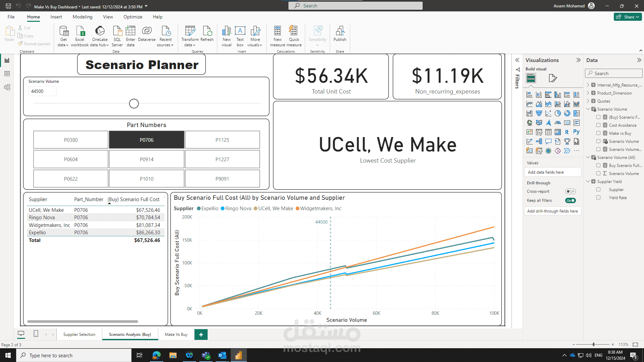Switch to mobile layout icon
Screen dimensions: 644x362
[x=36, y=334]
